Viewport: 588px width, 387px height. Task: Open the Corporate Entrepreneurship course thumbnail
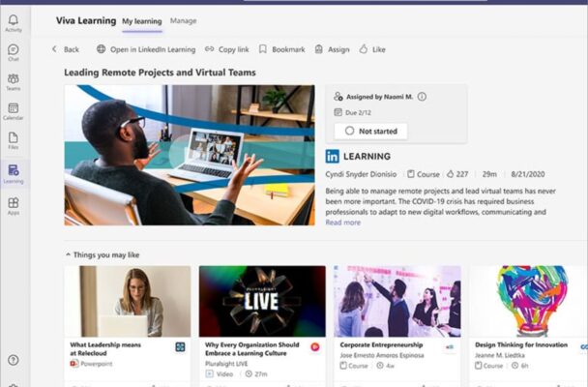tap(397, 301)
